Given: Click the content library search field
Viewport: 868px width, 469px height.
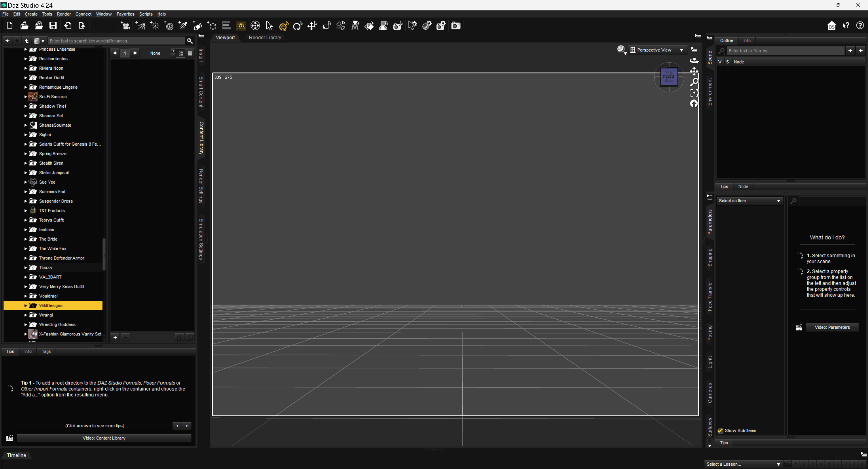Looking at the screenshot, I should (x=116, y=41).
